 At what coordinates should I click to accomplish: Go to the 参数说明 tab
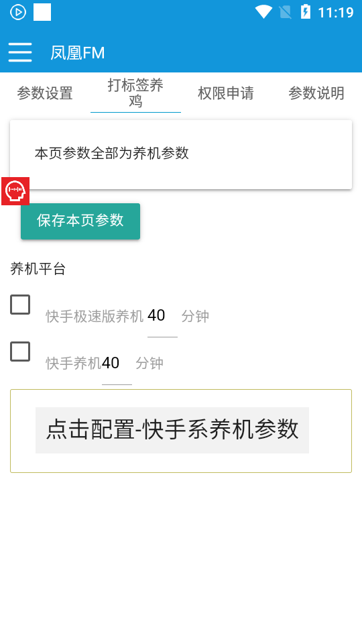coord(316,93)
